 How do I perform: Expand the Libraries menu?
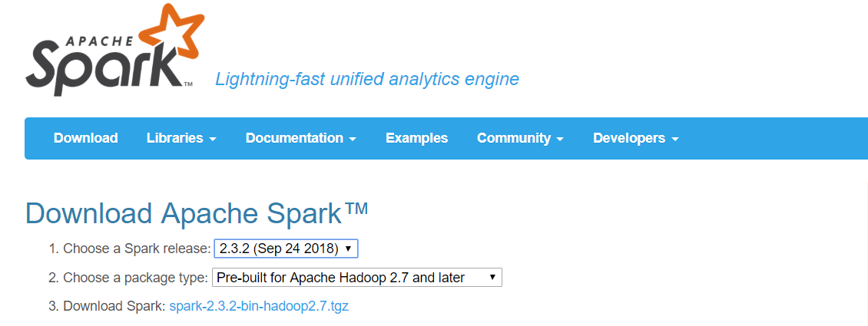(x=181, y=138)
